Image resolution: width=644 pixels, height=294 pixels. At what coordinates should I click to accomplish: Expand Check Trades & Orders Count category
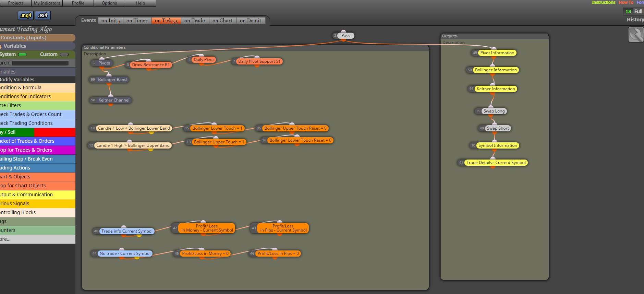coord(38,114)
